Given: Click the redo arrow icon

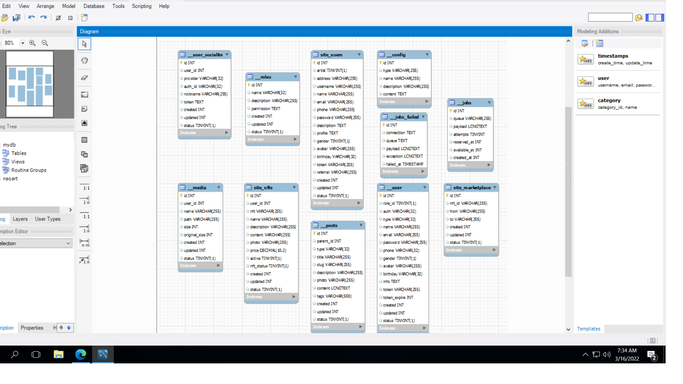Looking at the screenshot, I should pyautogui.click(x=44, y=18).
